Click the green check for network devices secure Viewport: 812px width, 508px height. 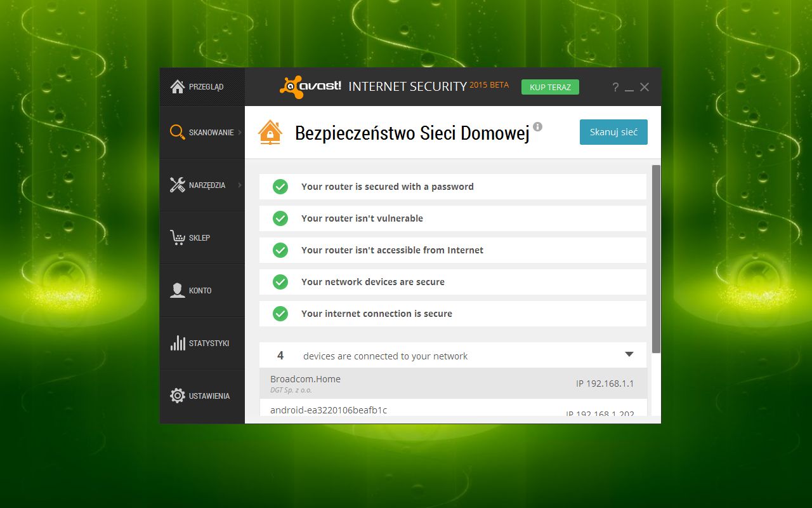click(280, 282)
